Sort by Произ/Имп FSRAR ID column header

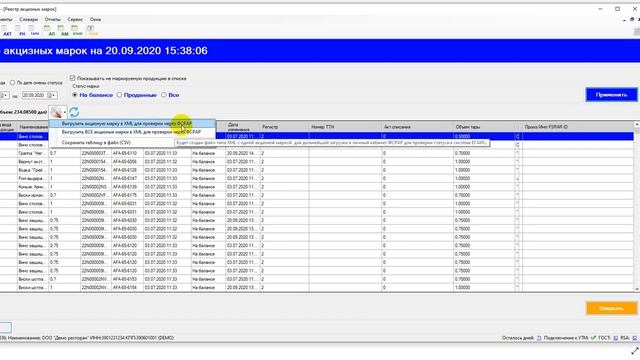click(x=578, y=127)
